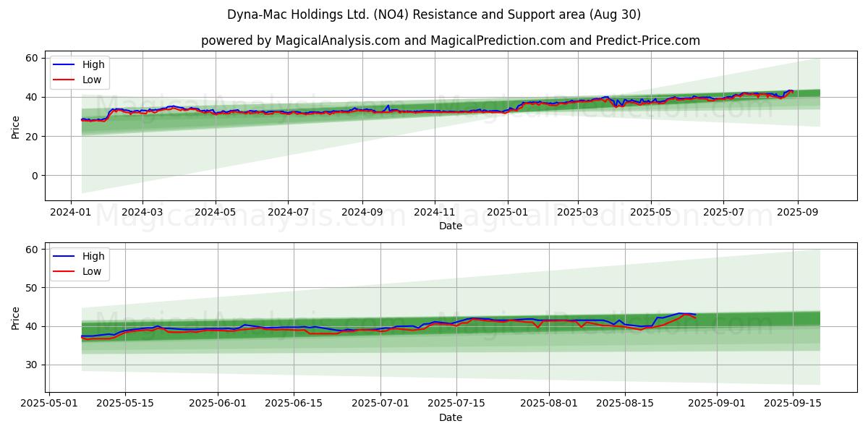The height and width of the screenshot is (434, 868).
Task: Click the bottom chart 'Date' axis label
Action: click(x=451, y=417)
